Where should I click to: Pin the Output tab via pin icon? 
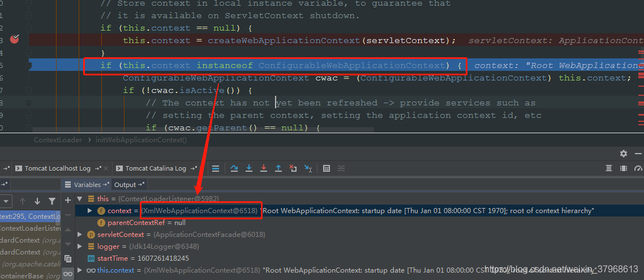(141, 185)
